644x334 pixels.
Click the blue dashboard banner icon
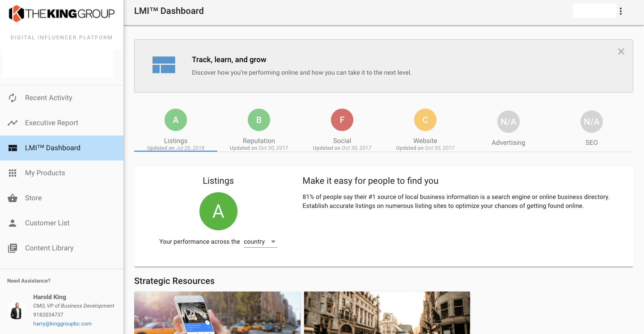point(164,65)
